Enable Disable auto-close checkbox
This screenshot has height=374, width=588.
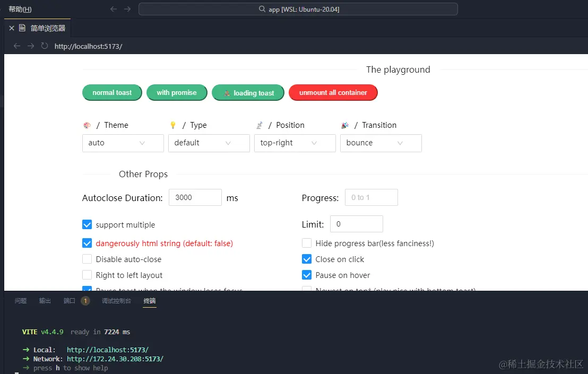(x=87, y=259)
